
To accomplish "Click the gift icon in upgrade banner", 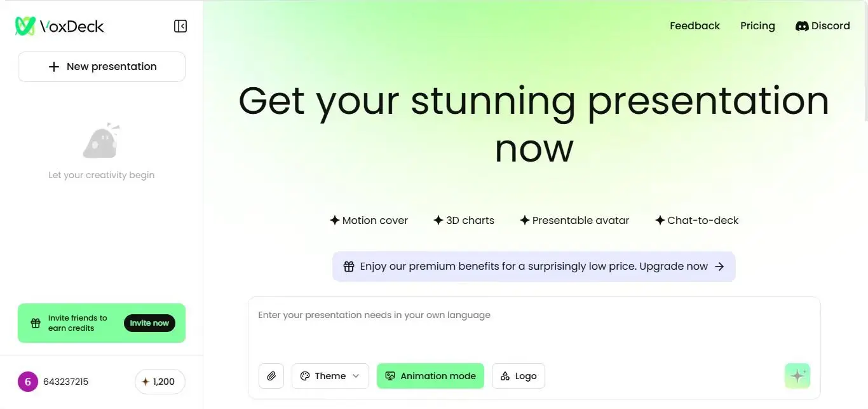I will click(x=348, y=267).
